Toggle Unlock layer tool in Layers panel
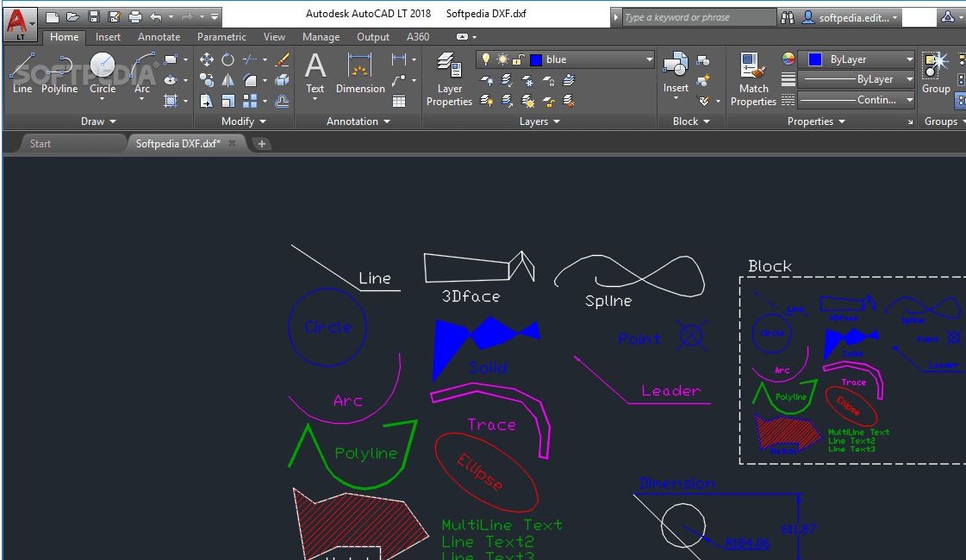Viewport: 966px width, 560px height. (x=548, y=101)
